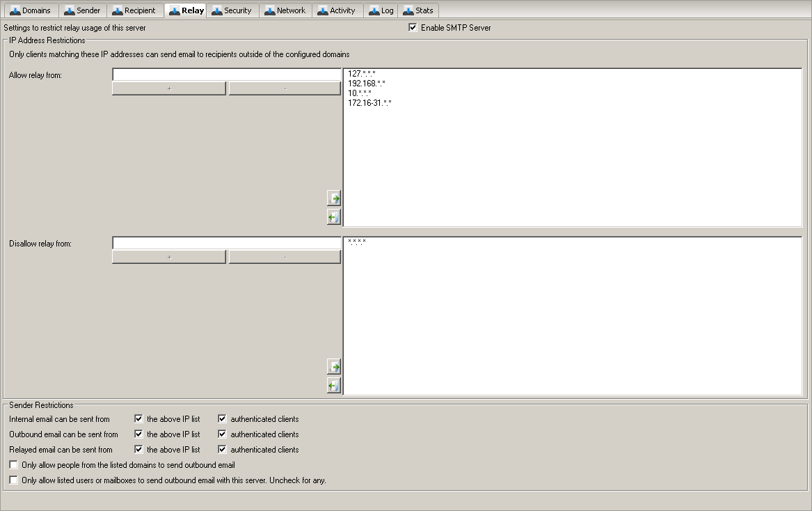The height and width of the screenshot is (511, 812).
Task: Enable only listed domains to send outbound email
Action: [14, 465]
